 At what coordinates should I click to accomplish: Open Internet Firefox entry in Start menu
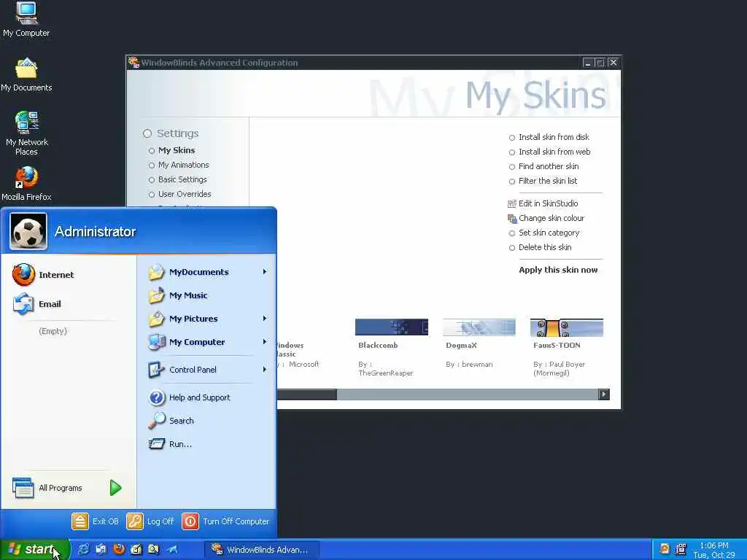(44, 275)
